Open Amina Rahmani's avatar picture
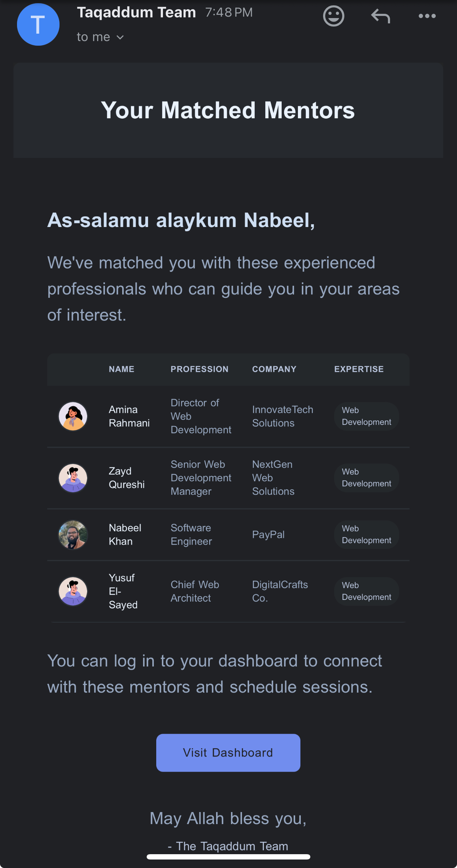 point(73,416)
